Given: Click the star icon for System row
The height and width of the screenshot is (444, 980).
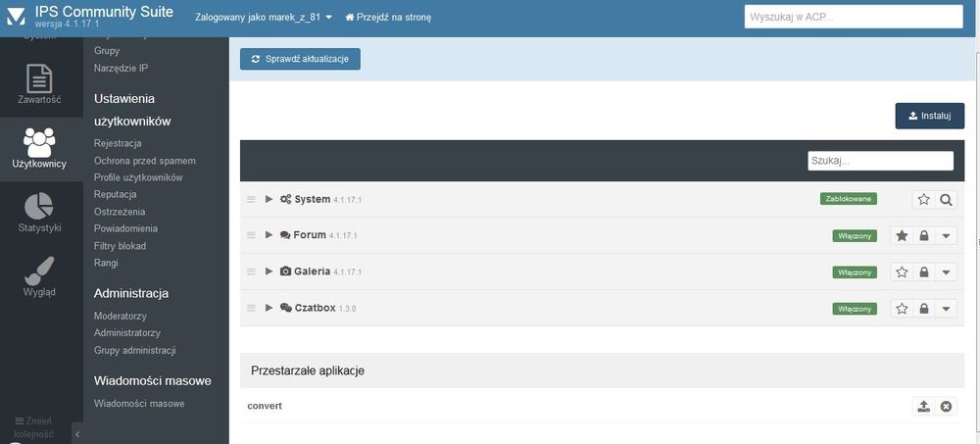Looking at the screenshot, I should coord(923,200).
